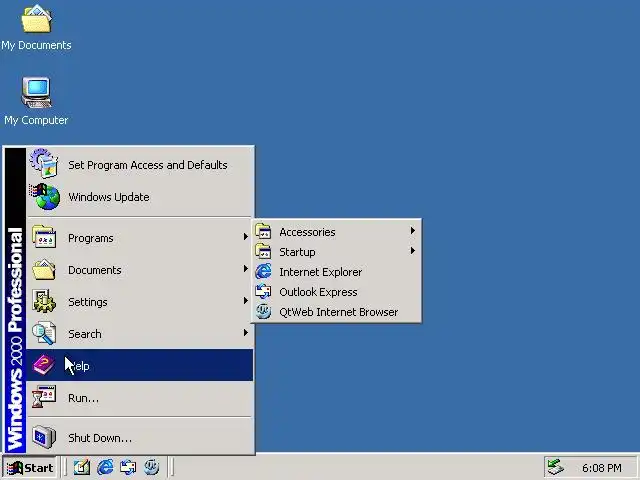Click the Outlook Express icon in Programs submenu
Image resolution: width=640 pixels, height=480 pixels.
[x=263, y=291]
